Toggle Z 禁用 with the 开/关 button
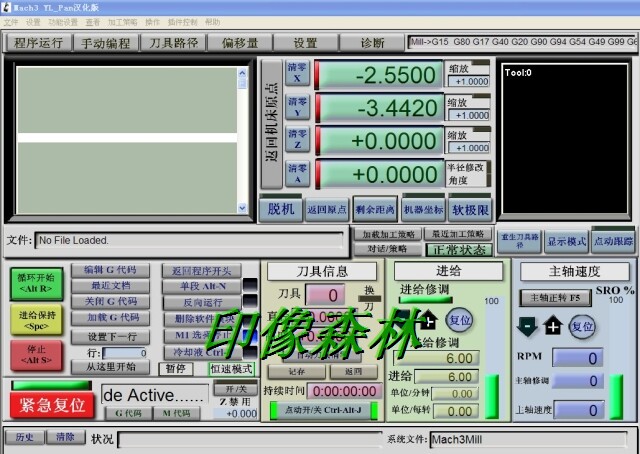The height and width of the screenshot is (454, 640). pyautogui.click(x=236, y=389)
